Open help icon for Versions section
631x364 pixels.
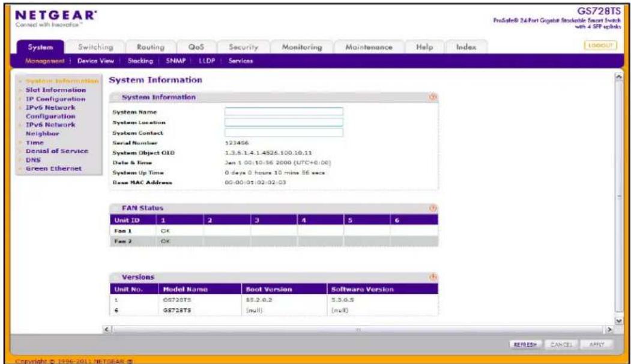pyautogui.click(x=433, y=277)
